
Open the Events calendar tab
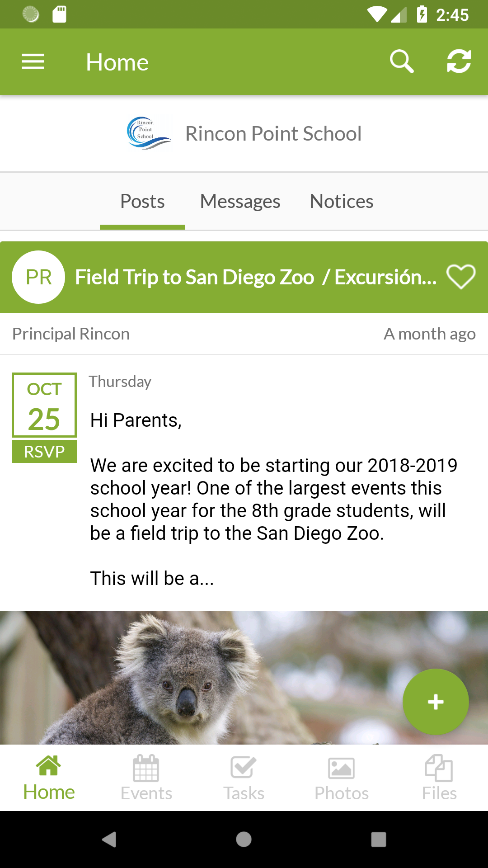(146, 778)
